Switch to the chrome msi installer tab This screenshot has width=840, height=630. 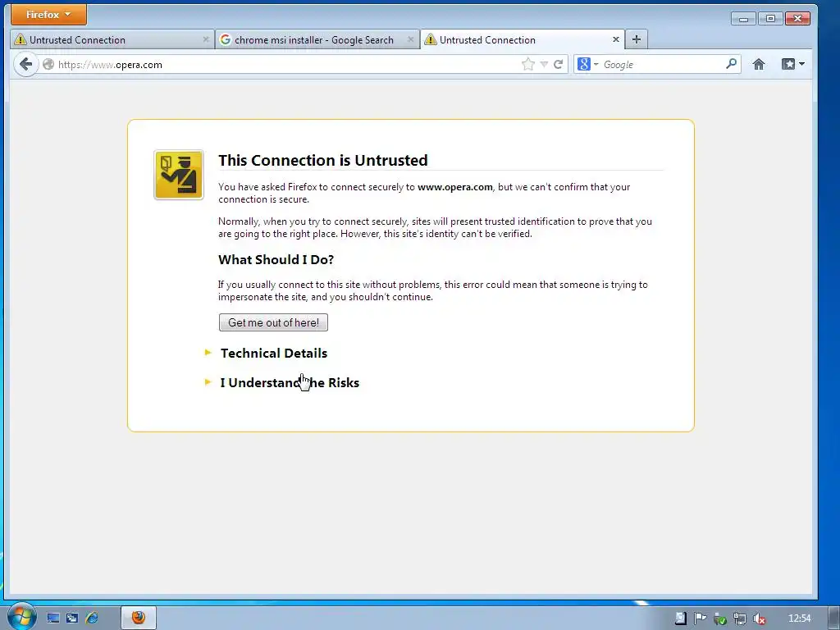[317, 39]
